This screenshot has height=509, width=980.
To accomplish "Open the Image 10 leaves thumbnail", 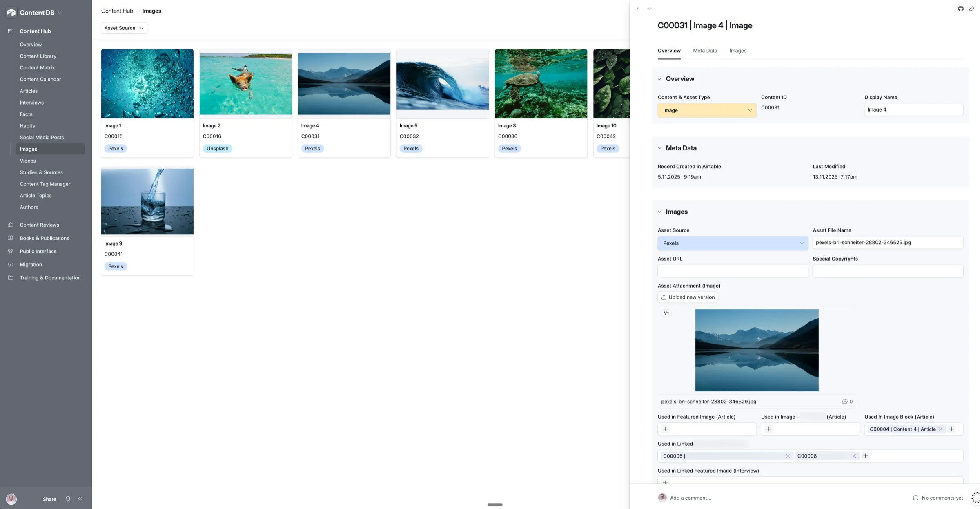I will 612,84.
